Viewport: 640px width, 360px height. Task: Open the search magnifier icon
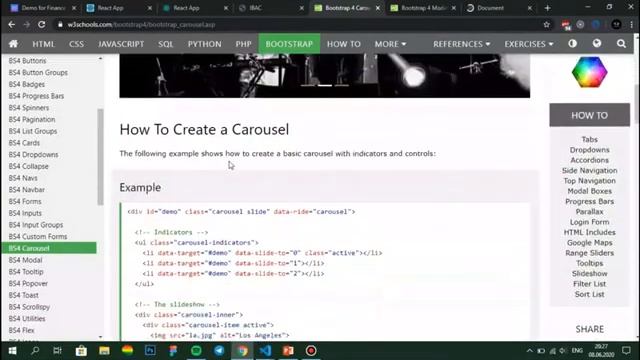(x=621, y=44)
